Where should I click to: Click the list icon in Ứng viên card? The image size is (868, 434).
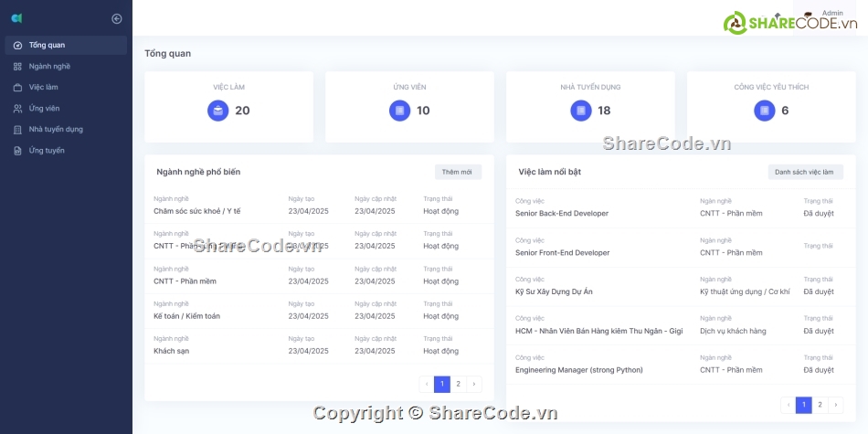pos(399,111)
